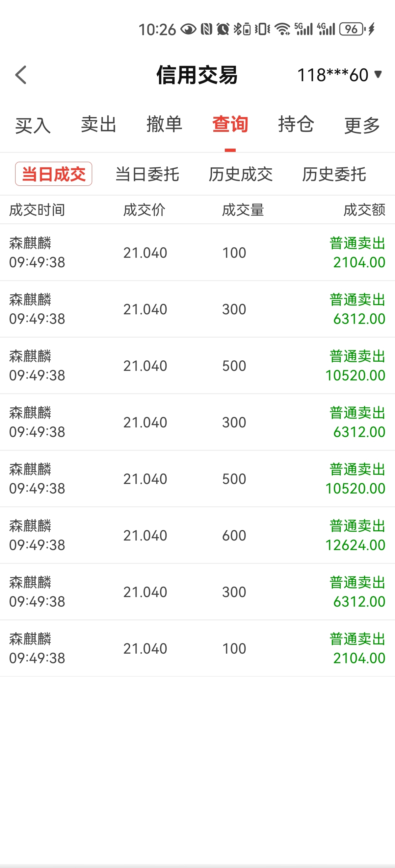
Task: Switch to the 买入 tab
Action: [33, 125]
